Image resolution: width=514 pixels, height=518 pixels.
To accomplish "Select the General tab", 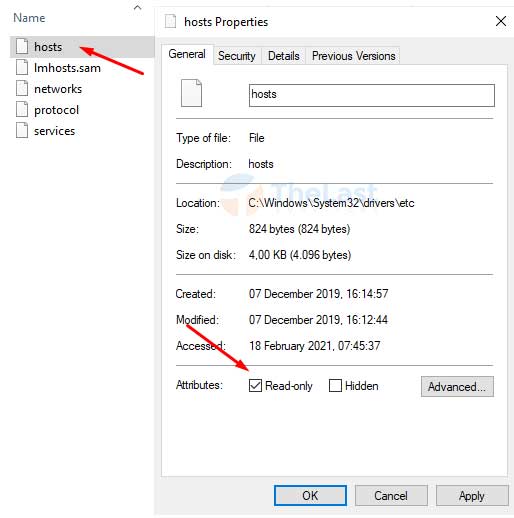I will click(x=187, y=54).
